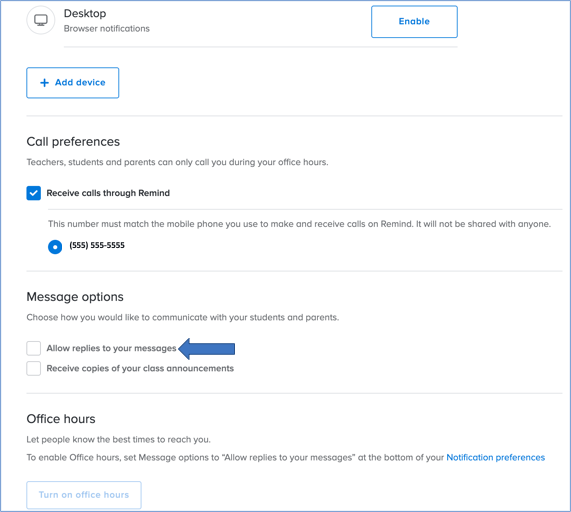This screenshot has height=512, width=571.
Task: Click the Receive calls through Remind label
Action: (108, 193)
